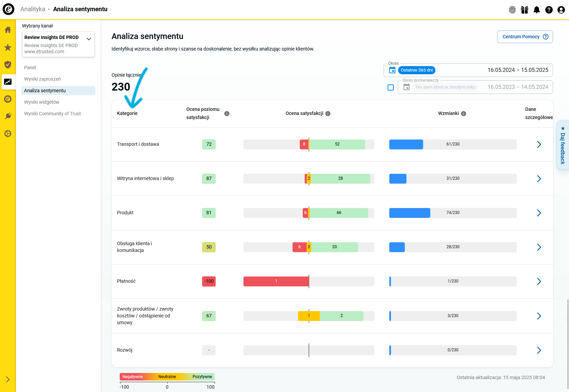Click the user account avatar icon

(561, 10)
